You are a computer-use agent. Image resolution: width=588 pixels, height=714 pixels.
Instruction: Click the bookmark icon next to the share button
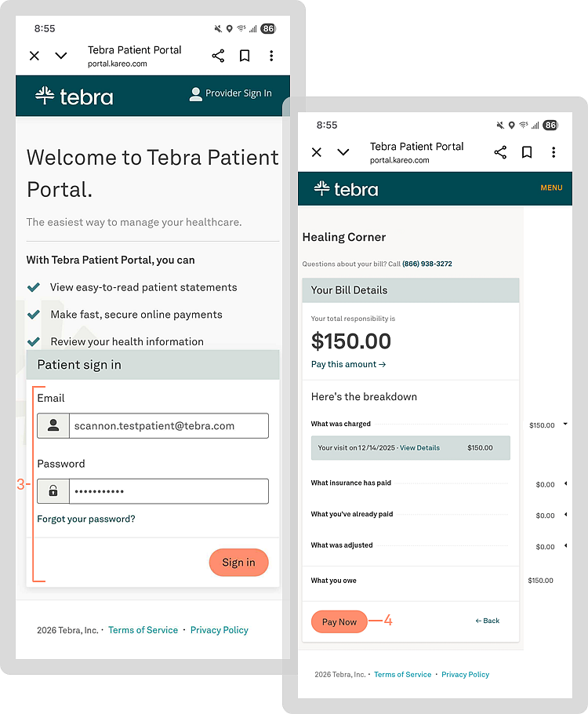click(x=245, y=56)
